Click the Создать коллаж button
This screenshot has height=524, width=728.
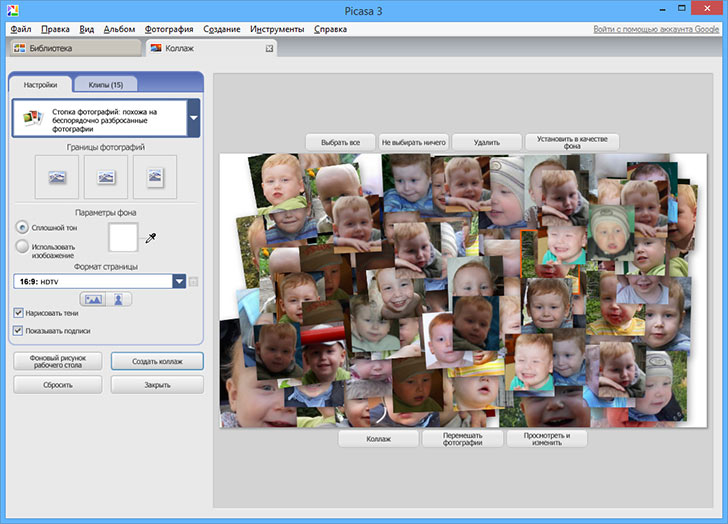[157, 361]
